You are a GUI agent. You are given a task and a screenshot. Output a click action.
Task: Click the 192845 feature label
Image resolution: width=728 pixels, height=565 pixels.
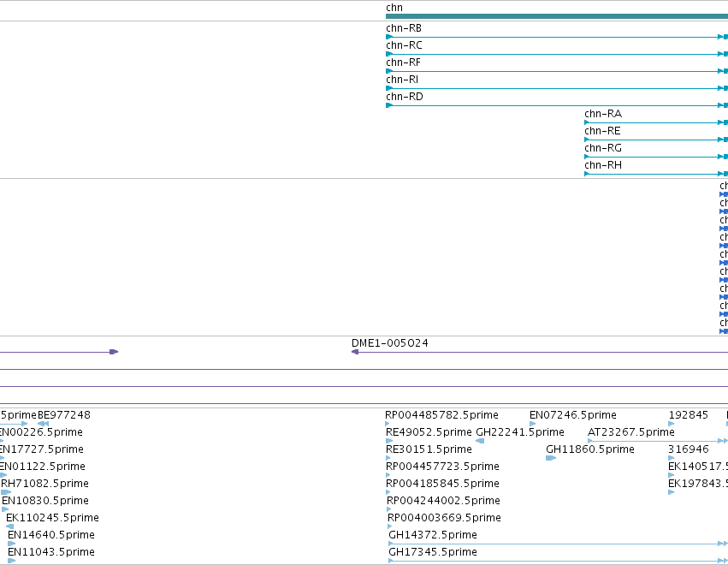click(688, 415)
